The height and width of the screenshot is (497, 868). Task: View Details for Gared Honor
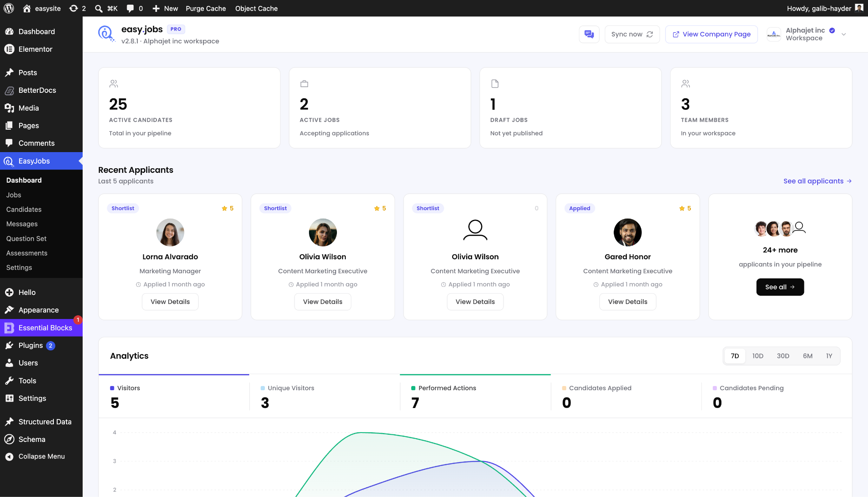point(628,302)
